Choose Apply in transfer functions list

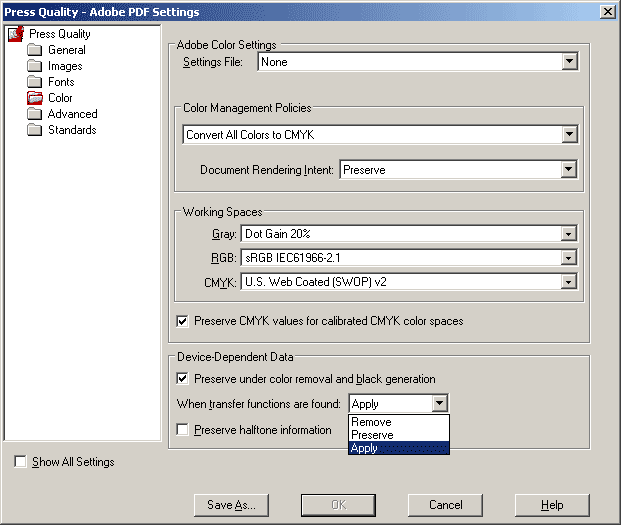(x=399, y=448)
